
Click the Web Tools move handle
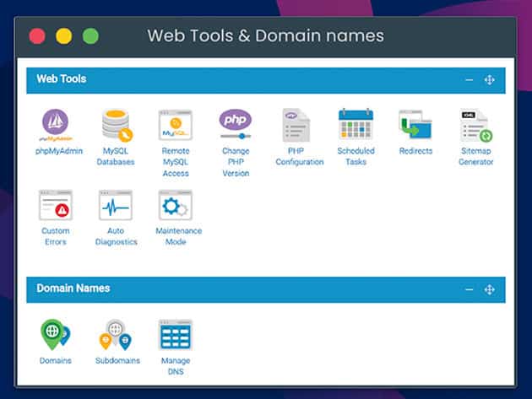(489, 80)
